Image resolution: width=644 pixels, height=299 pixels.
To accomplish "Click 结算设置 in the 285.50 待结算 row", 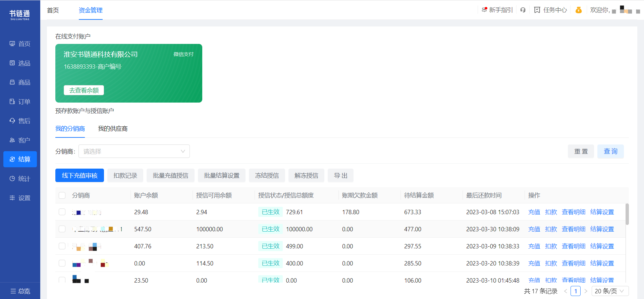I will [x=602, y=263].
